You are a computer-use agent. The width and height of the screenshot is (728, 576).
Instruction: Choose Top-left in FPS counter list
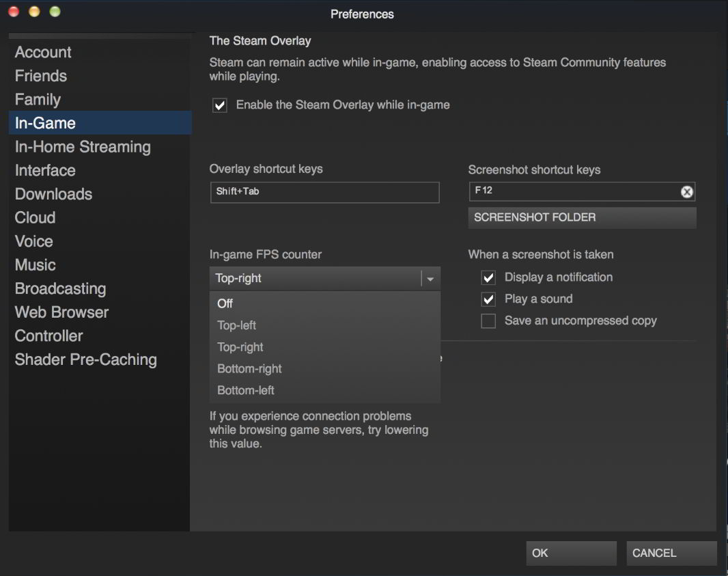click(x=325, y=325)
